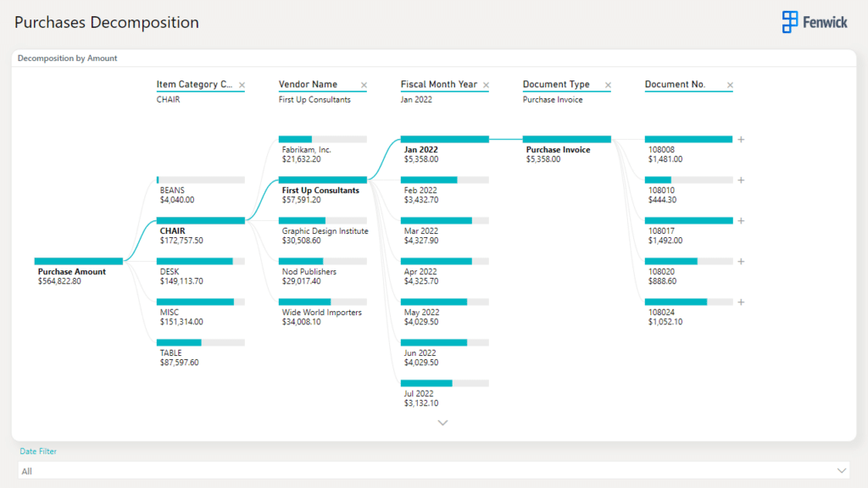
Task: Click the Fenwick logo
Action: click(x=815, y=22)
